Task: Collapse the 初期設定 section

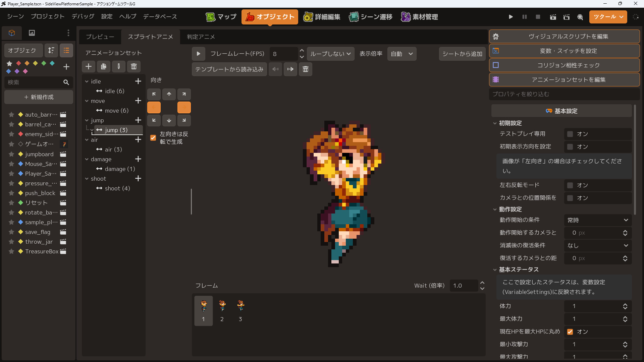Action: pyautogui.click(x=495, y=123)
